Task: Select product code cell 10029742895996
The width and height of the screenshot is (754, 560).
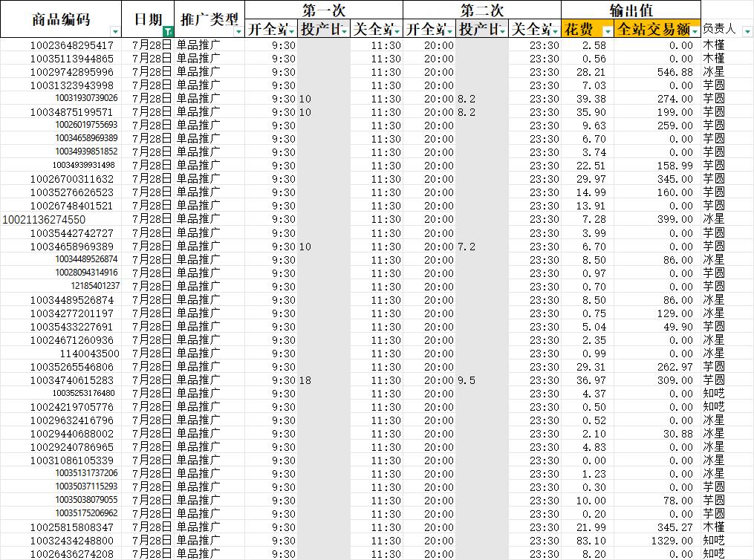Action: pos(61,72)
